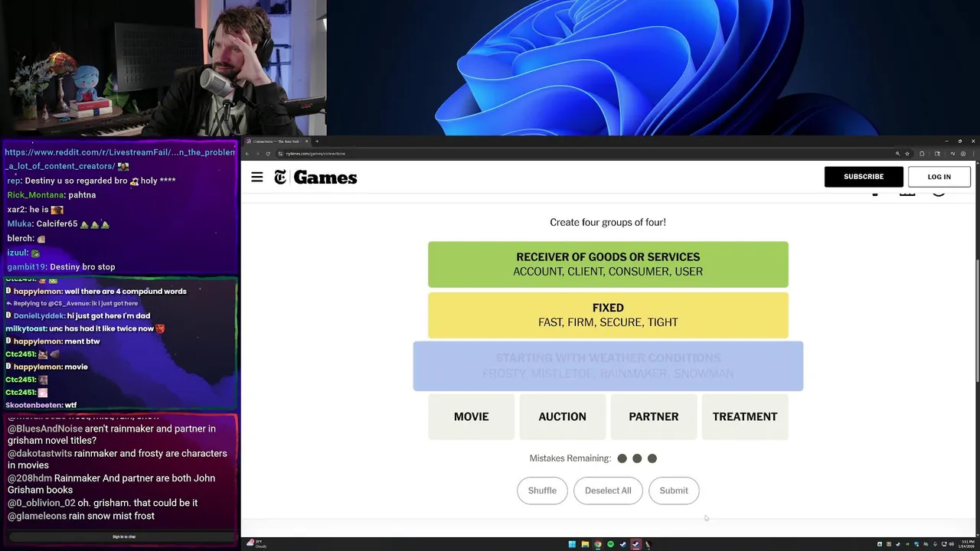Click the mention @BluesAndNoise in chat
Viewport: 980px width, 551px height.
[x=45, y=429]
